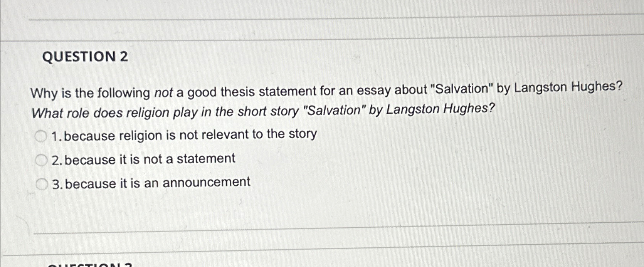The height and width of the screenshot is (267, 644).
Task: Select radio button for answer option 1
Action: coord(41,135)
